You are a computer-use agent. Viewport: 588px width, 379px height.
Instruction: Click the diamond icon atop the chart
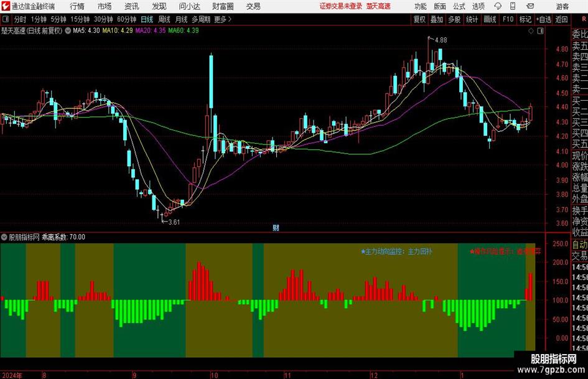point(531,31)
